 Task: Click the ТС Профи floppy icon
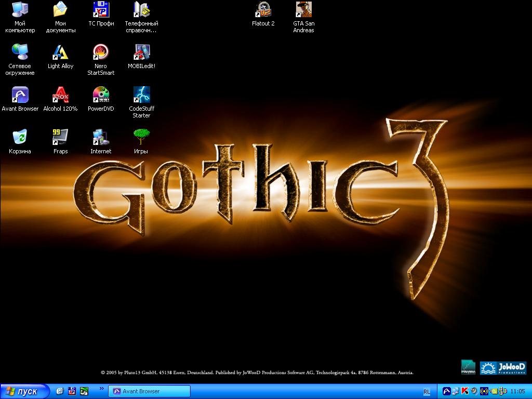pos(101,9)
